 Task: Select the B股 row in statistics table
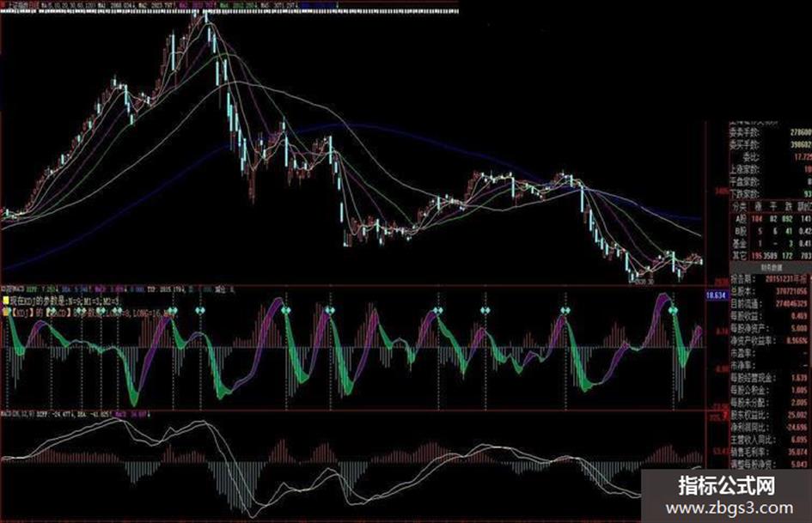771,231
